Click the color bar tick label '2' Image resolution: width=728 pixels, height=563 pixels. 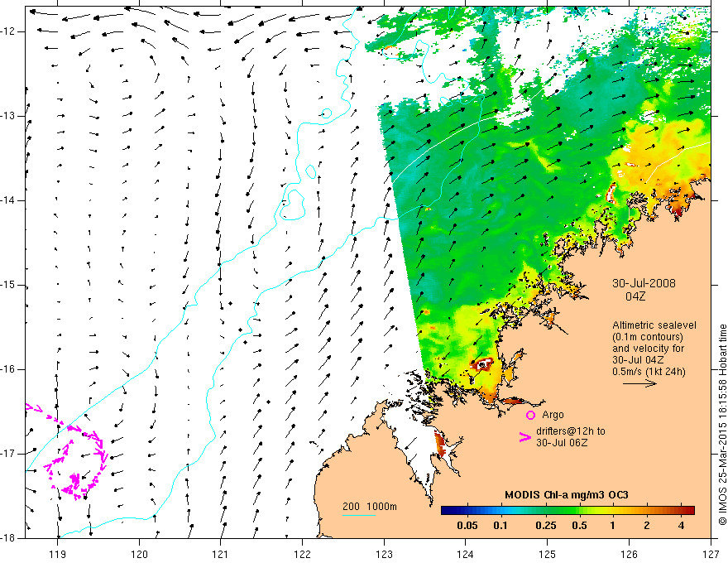pos(647,526)
